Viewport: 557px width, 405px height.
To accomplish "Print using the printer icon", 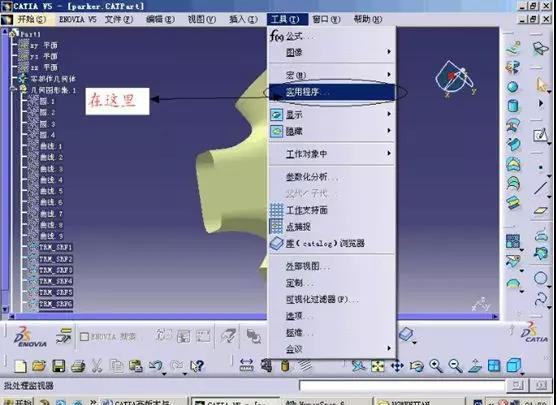I will 78,366.
